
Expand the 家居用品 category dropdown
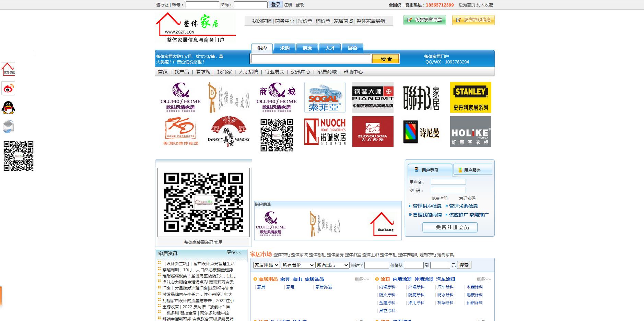coord(266,265)
